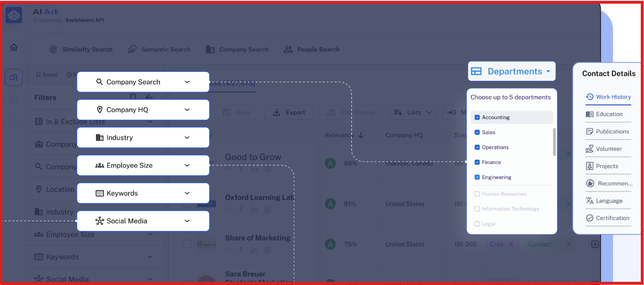644x285 pixels.
Task: Check the row checkbox for Share of Marketing
Action: coord(187,243)
